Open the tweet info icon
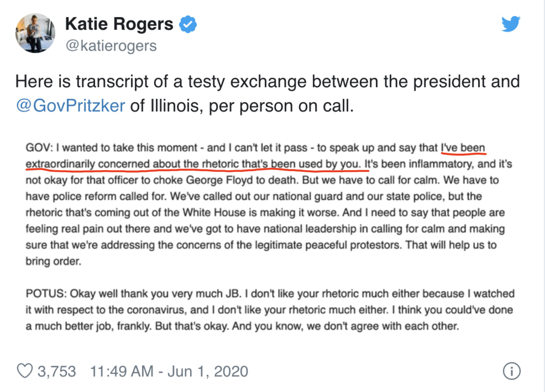Screen dimensions: 545x392 tap(512, 371)
